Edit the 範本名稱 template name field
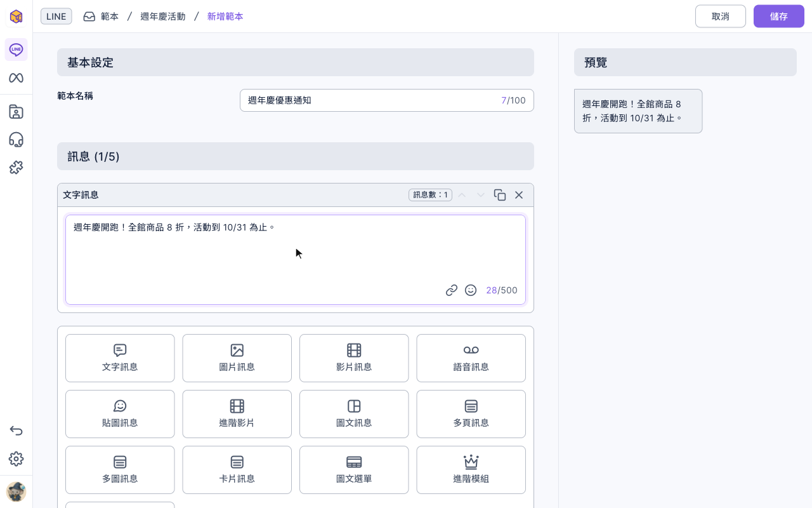Viewport: 812px width, 508px height. (x=387, y=100)
